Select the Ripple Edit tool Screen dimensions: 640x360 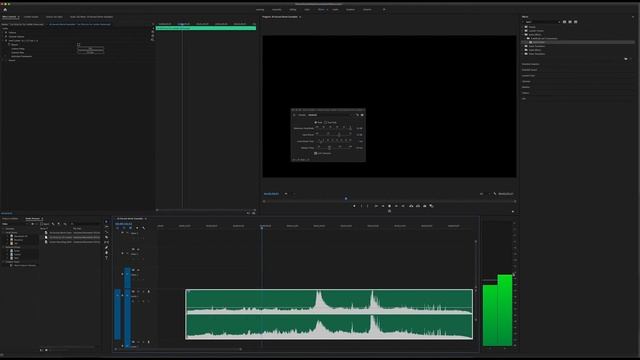click(107, 232)
